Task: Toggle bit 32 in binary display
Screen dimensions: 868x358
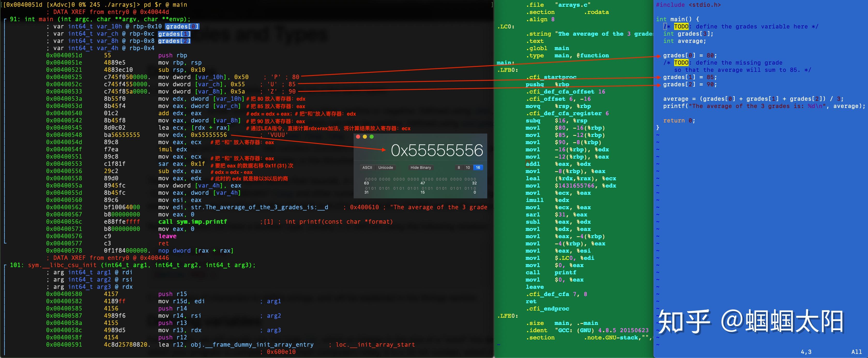Action: click(x=475, y=179)
